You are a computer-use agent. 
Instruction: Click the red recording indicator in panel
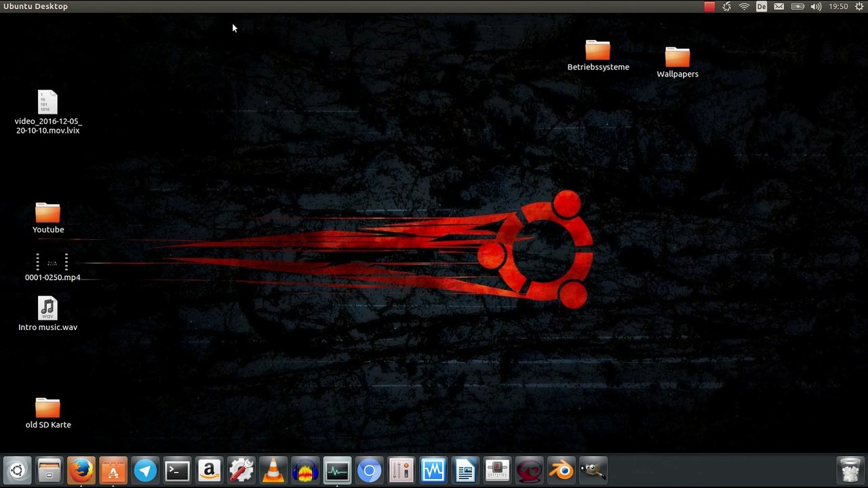709,6
